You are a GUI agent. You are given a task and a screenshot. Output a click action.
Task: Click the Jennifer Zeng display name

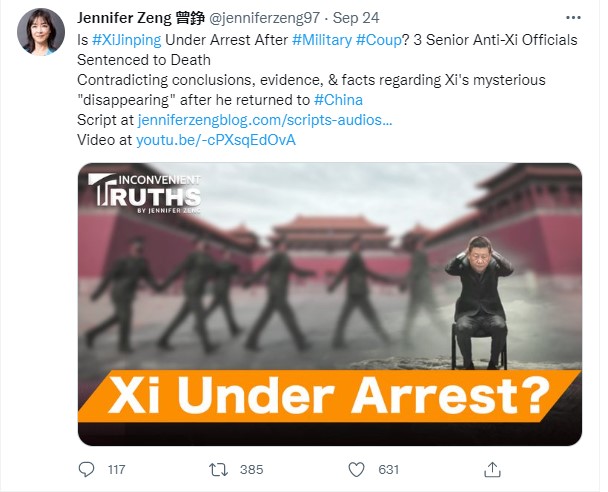click(141, 18)
